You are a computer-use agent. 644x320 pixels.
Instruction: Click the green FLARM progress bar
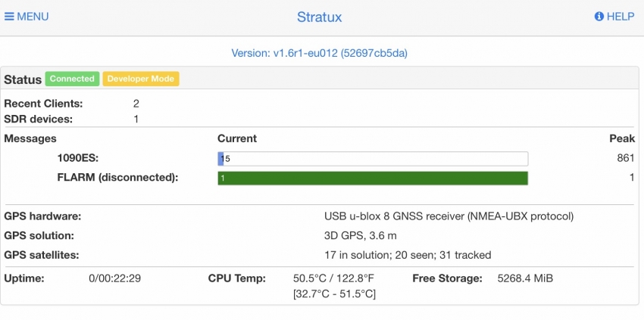pos(373,178)
